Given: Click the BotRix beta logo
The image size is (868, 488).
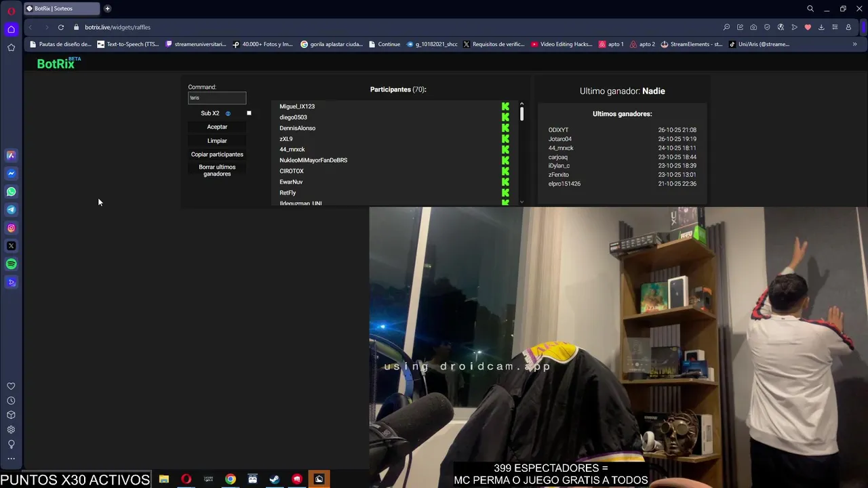Looking at the screenshot, I should pos(59,63).
